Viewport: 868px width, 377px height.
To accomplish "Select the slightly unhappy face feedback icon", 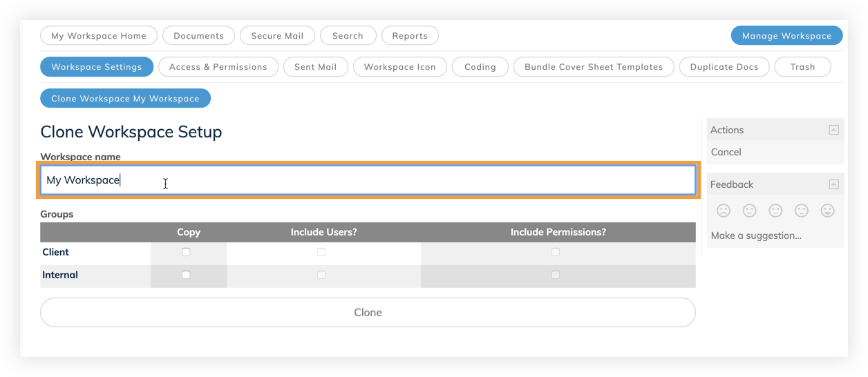I will [750, 211].
